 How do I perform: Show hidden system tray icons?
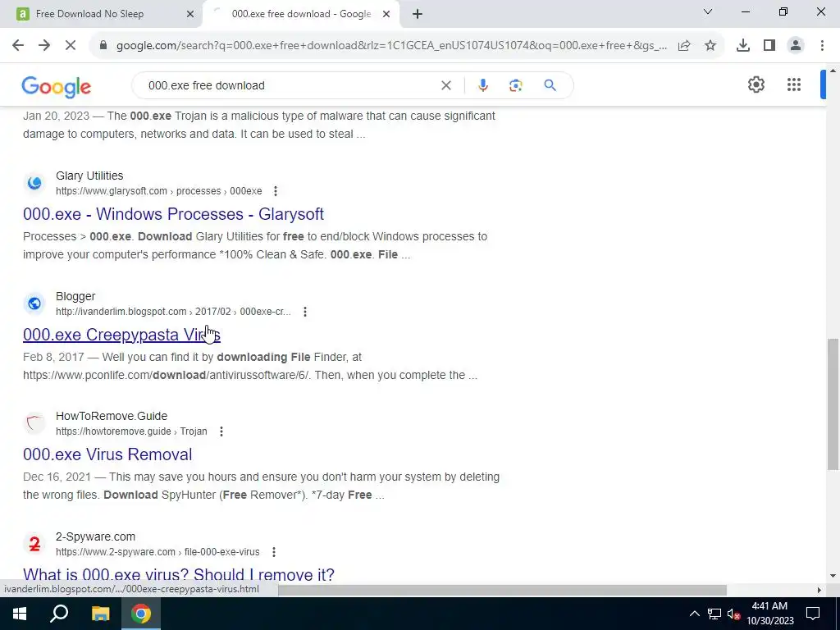point(694,614)
